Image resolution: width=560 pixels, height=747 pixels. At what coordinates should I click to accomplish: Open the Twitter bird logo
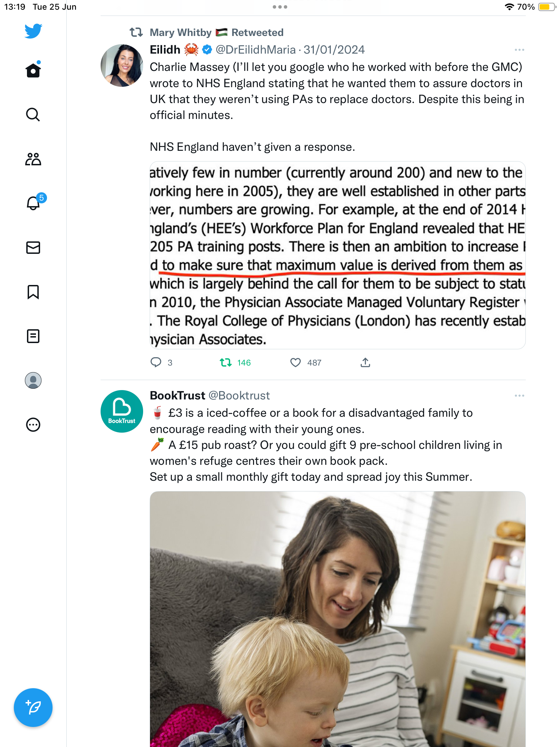33,31
